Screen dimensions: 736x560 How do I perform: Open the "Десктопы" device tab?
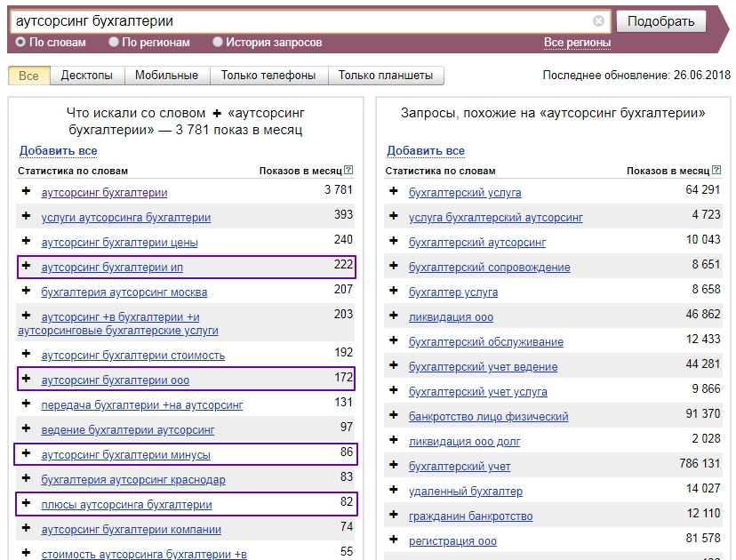coord(86,76)
